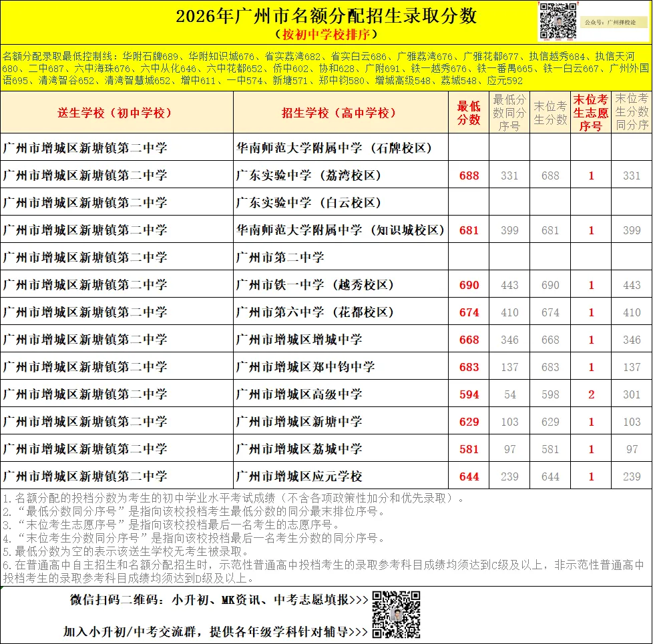The image size is (653, 644).
Task: Select the 广州市增城区应元学校 cell
Action: pyautogui.click(x=341, y=476)
